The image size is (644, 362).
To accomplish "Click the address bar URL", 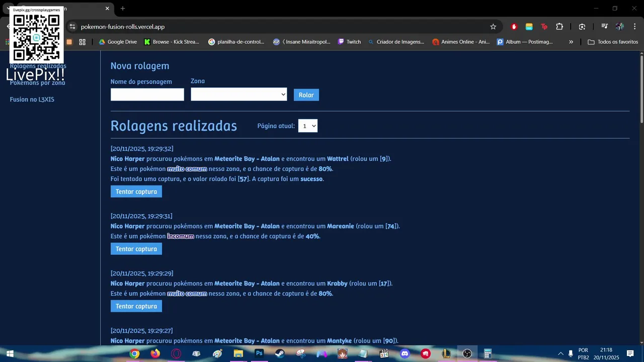I will (123, 27).
